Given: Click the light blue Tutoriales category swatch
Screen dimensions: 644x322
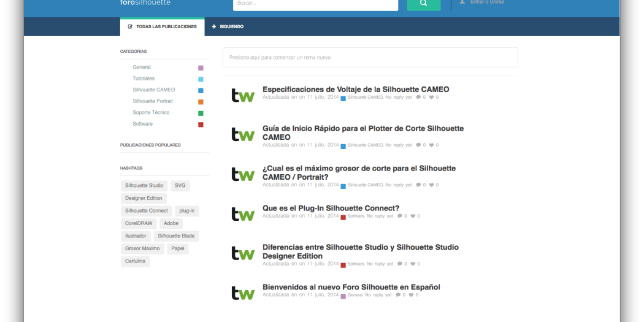Looking at the screenshot, I should coord(201,79).
